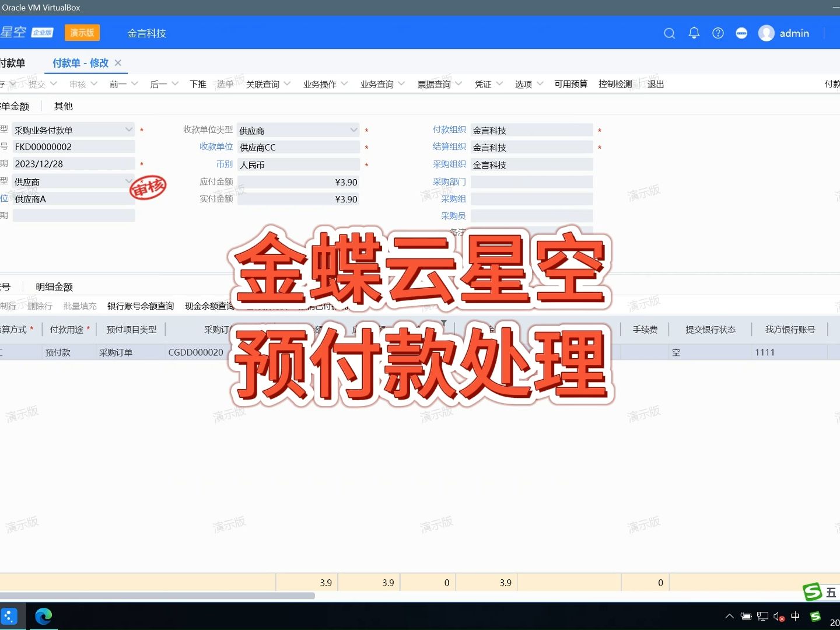Image resolution: width=840 pixels, height=630 pixels.
Task: Click the 预付项目类型 column header
Action: tap(131, 330)
